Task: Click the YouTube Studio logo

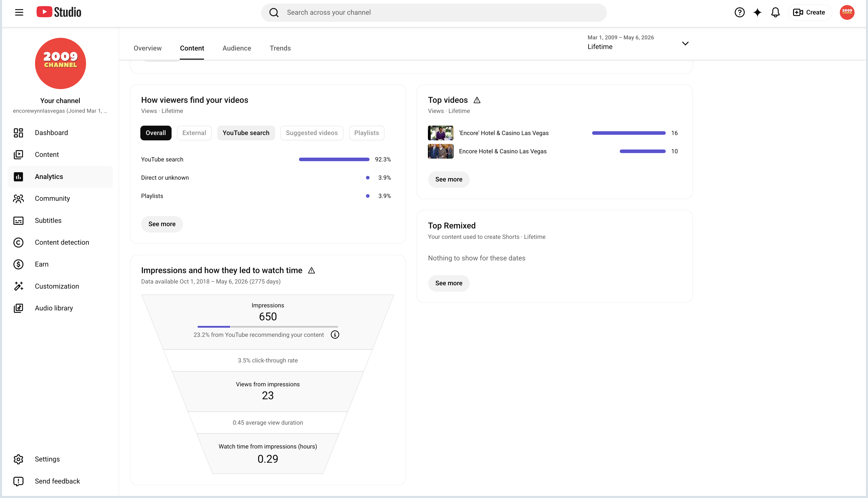Action: click(x=59, y=12)
